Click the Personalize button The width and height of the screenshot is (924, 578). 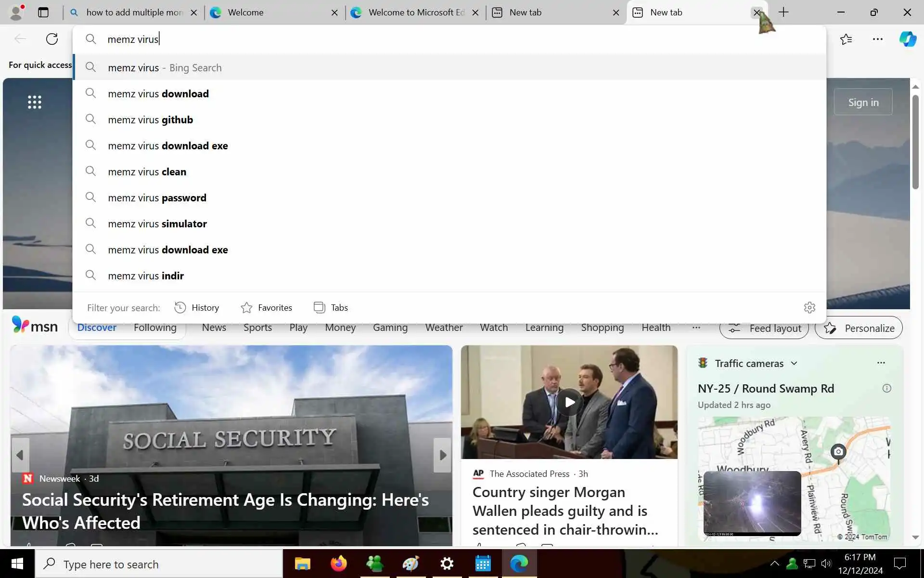pyautogui.click(x=859, y=328)
